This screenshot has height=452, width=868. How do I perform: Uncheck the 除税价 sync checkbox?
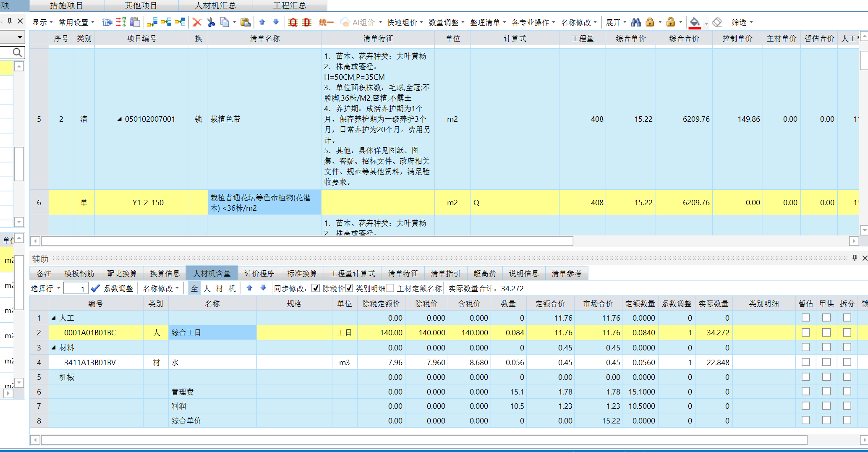[x=316, y=288]
